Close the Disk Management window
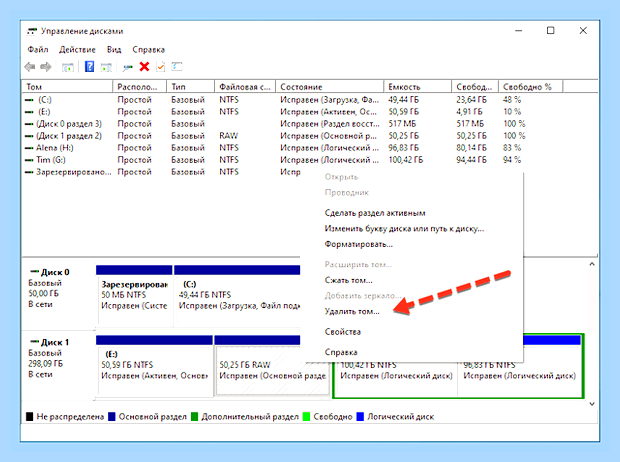The width and height of the screenshot is (620, 462). [x=583, y=31]
